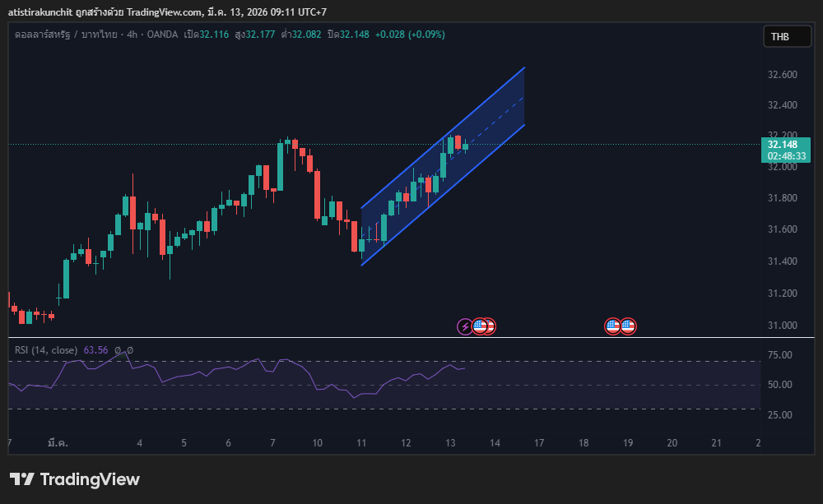Click the US flag event icon near date 18
Image resolution: width=823 pixels, height=504 pixels.
point(612,326)
